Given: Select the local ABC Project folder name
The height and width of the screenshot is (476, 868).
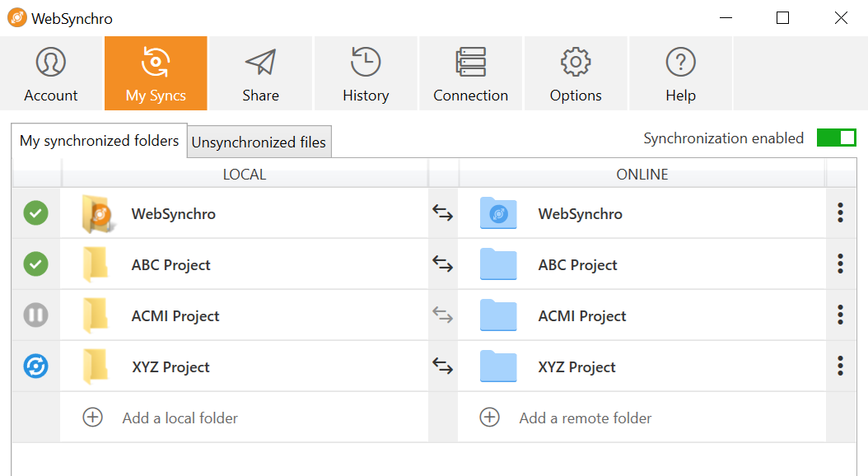Looking at the screenshot, I should click(171, 265).
